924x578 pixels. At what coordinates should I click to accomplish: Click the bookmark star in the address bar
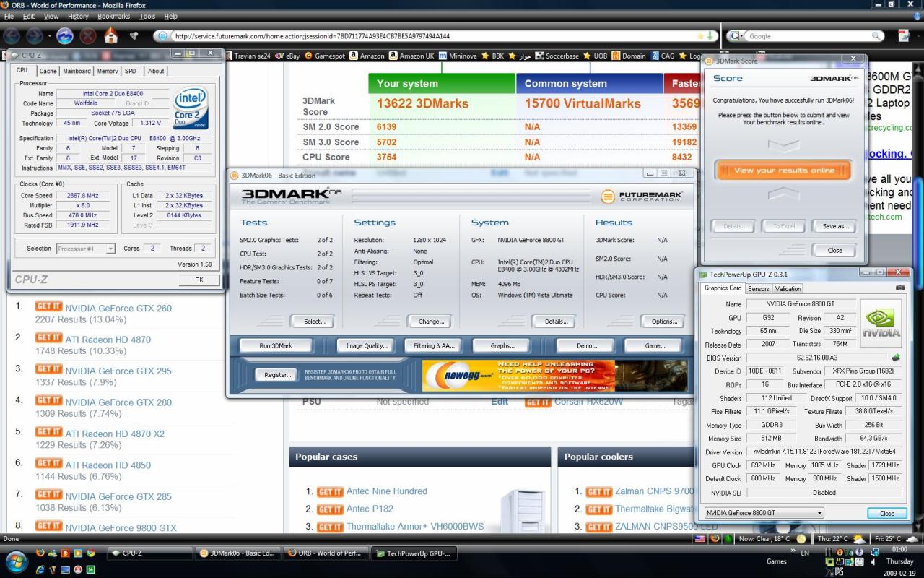click(x=700, y=35)
